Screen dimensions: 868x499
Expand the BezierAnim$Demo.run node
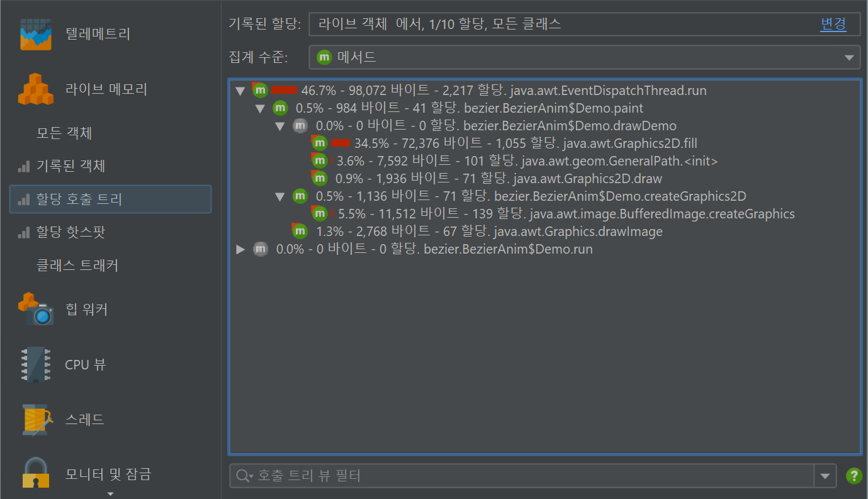[240, 249]
